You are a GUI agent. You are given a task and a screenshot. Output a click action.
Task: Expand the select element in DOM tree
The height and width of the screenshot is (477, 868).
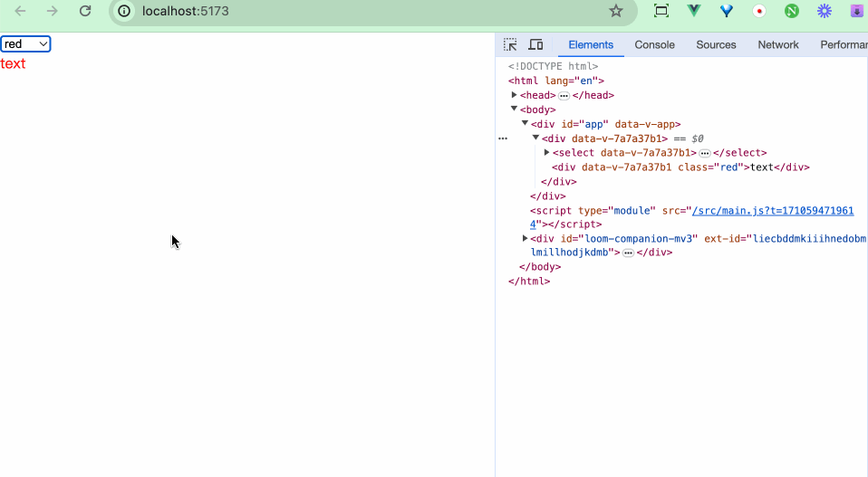(547, 153)
